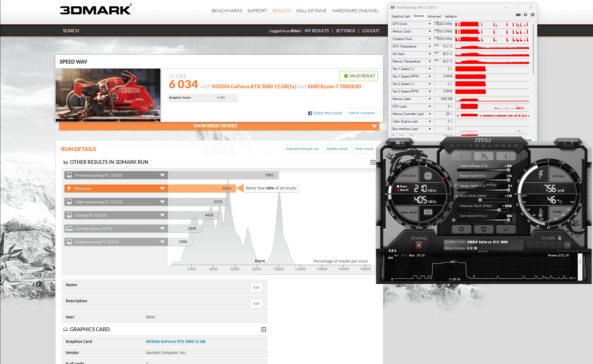Expand the Show Result Details bar
The image size is (593, 364).
pos(219,126)
